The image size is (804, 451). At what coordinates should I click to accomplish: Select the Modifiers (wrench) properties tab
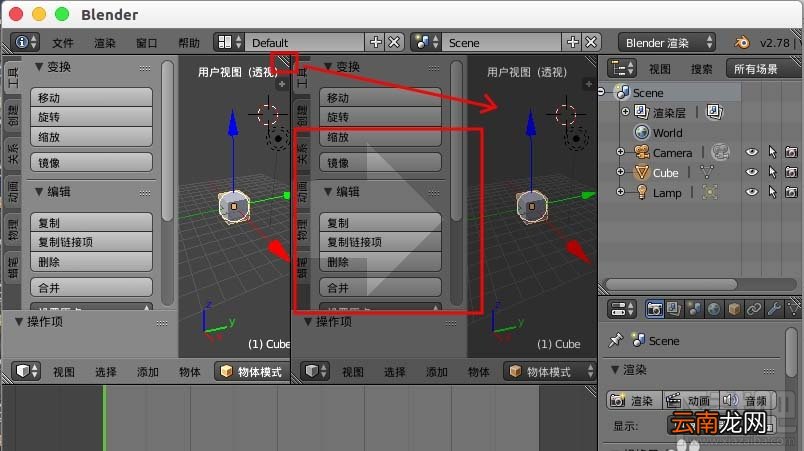[774, 309]
